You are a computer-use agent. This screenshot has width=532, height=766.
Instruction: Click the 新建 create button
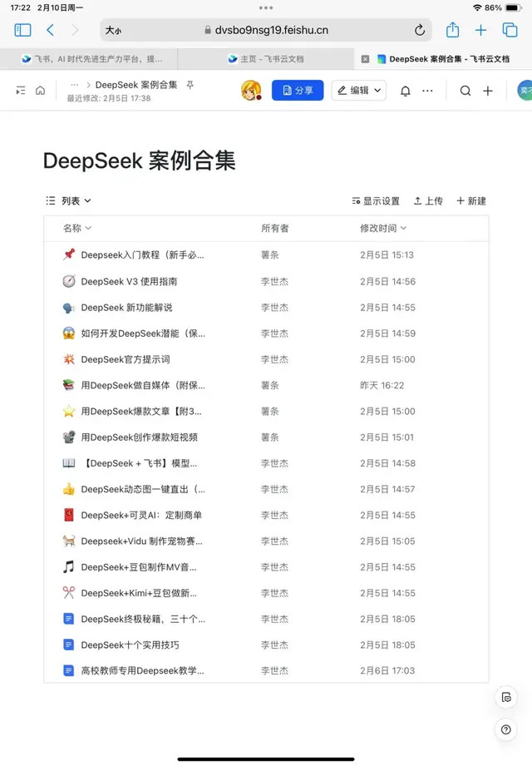click(x=471, y=200)
